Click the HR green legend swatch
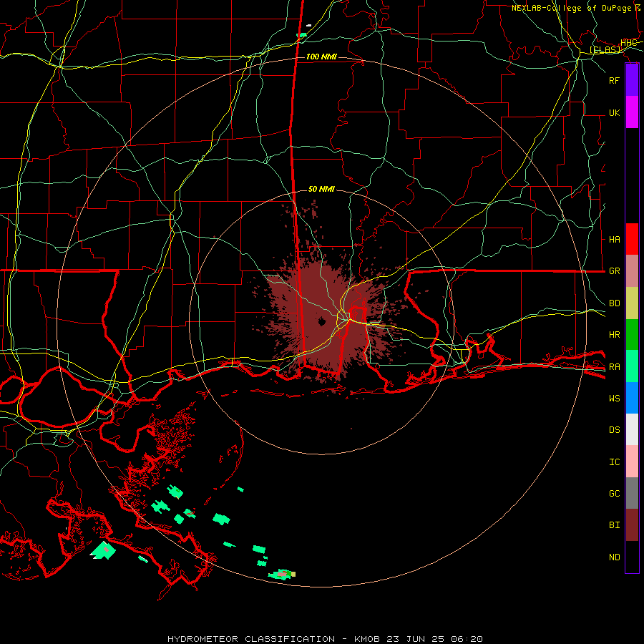644x644 pixels. pos(632,335)
